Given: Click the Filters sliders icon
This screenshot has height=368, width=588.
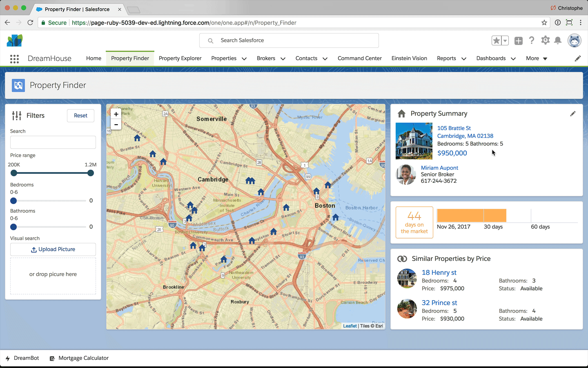Looking at the screenshot, I should click(x=17, y=116).
